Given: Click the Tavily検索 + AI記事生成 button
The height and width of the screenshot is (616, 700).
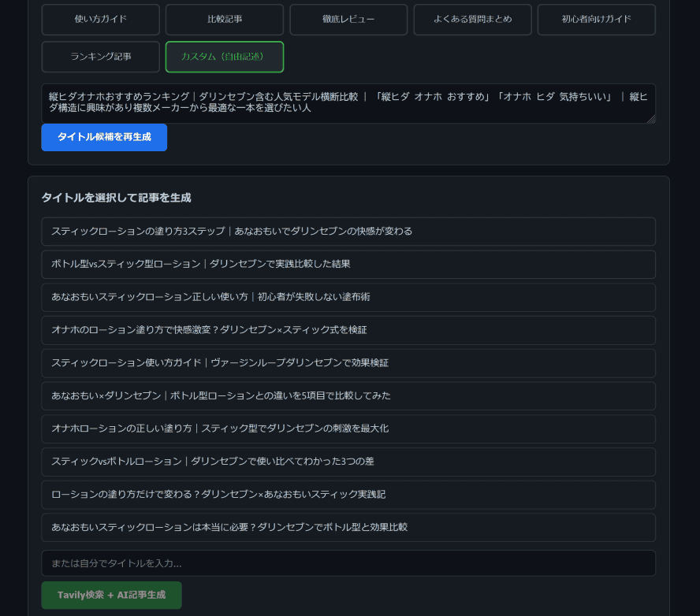Looking at the screenshot, I should coord(111,596).
